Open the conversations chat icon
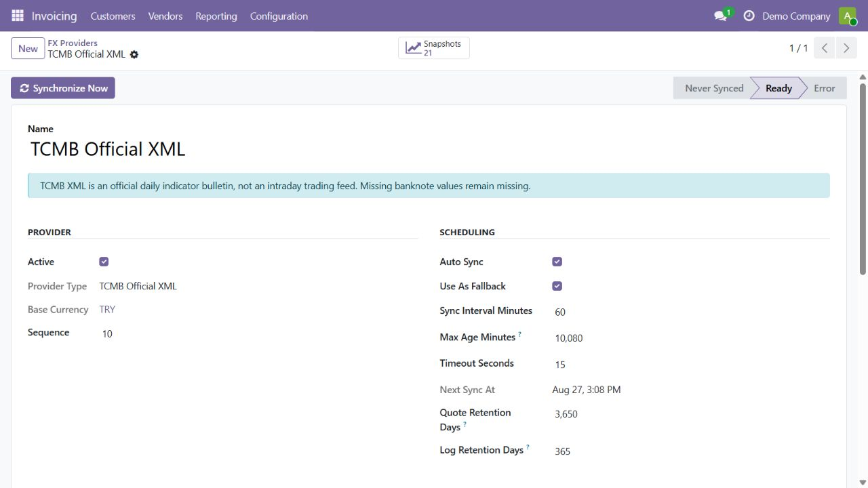This screenshot has height=488, width=868. pyautogui.click(x=721, y=16)
